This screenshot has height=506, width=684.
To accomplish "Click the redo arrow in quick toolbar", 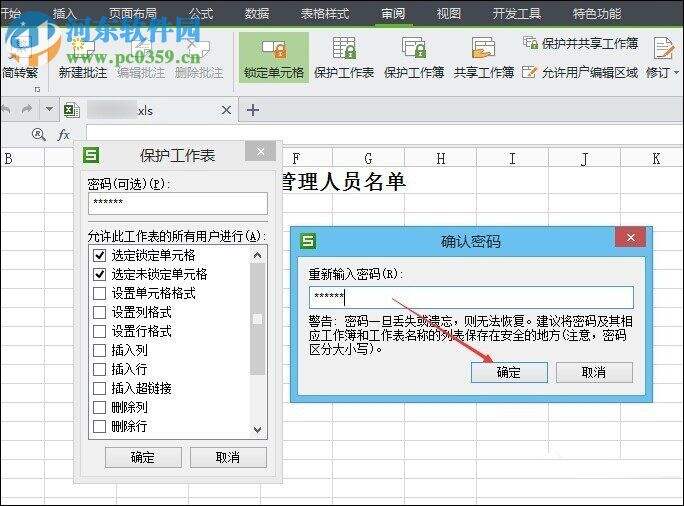I will coord(27,109).
